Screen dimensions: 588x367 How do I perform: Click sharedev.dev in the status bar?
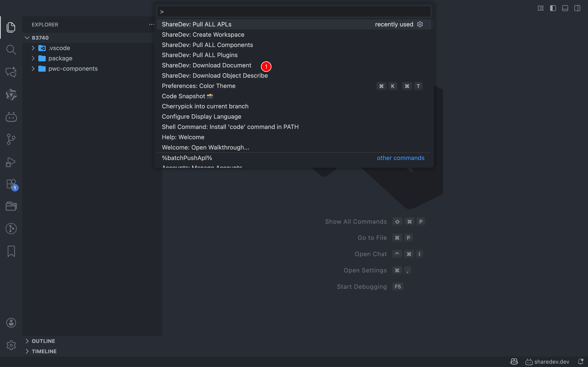pyautogui.click(x=547, y=362)
